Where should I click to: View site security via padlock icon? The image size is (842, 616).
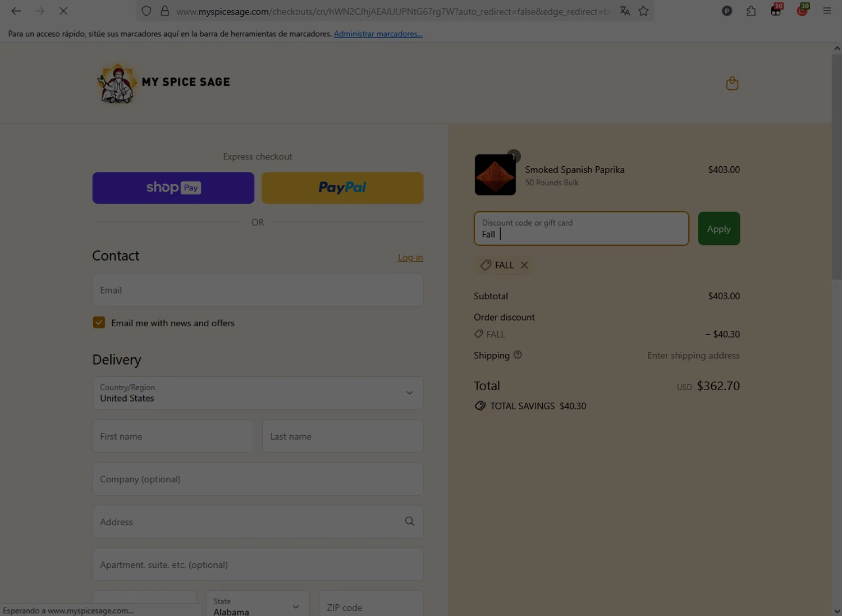[164, 11]
